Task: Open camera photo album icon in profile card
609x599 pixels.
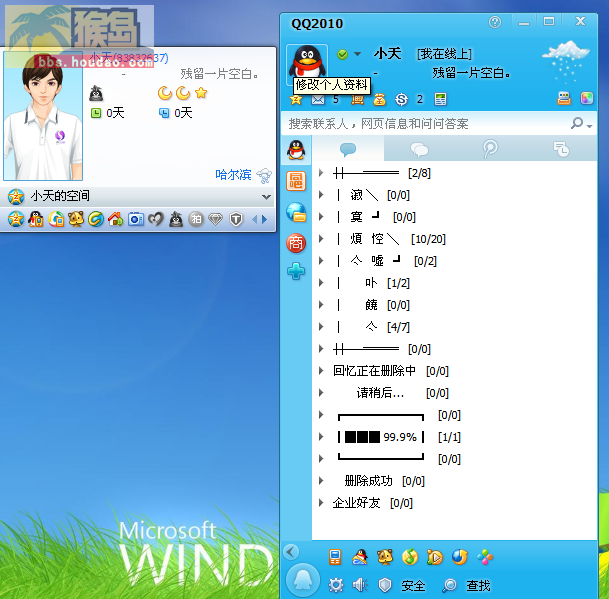Action: (x=136, y=219)
